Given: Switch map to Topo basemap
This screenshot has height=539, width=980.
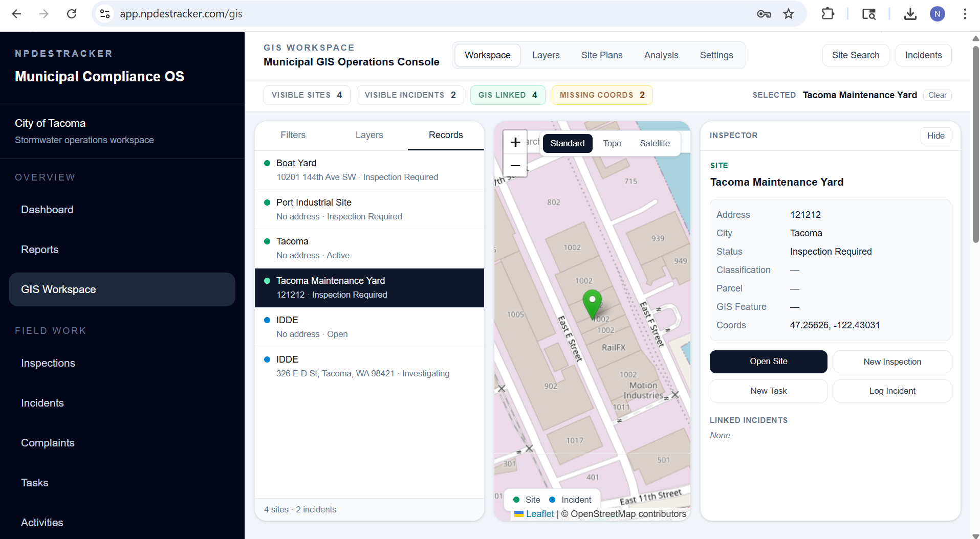Looking at the screenshot, I should pos(612,143).
